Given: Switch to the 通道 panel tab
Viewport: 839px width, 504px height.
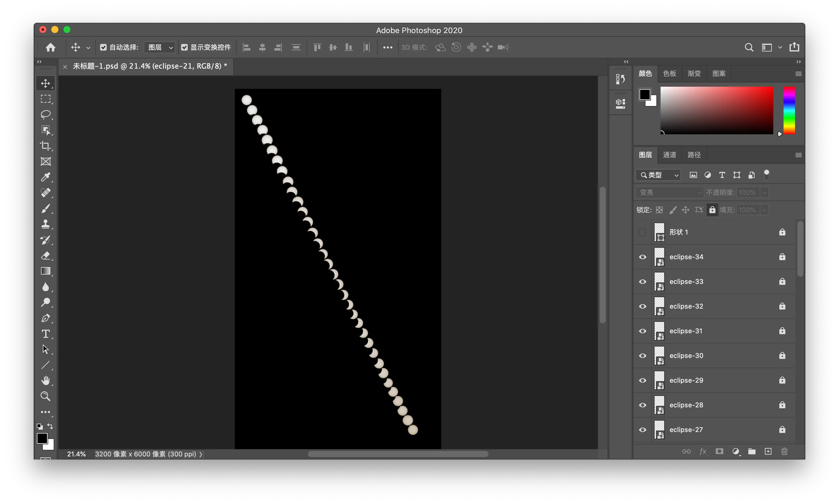Looking at the screenshot, I should (x=669, y=154).
